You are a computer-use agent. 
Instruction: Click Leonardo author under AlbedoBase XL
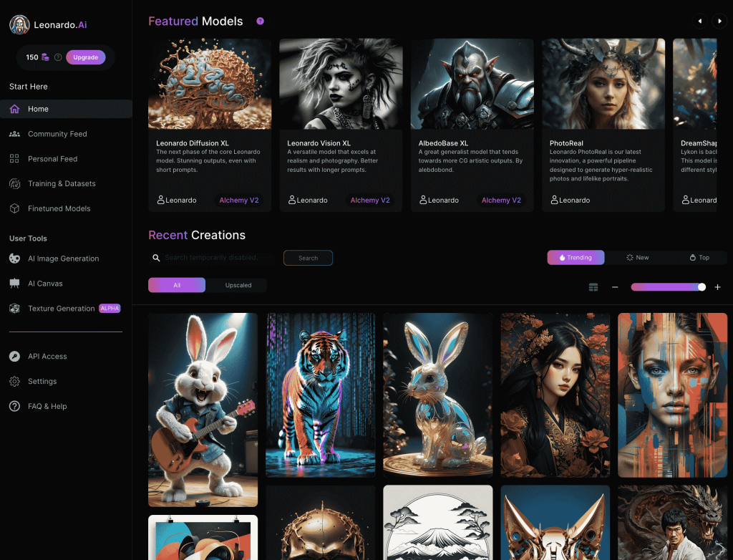click(439, 201)
